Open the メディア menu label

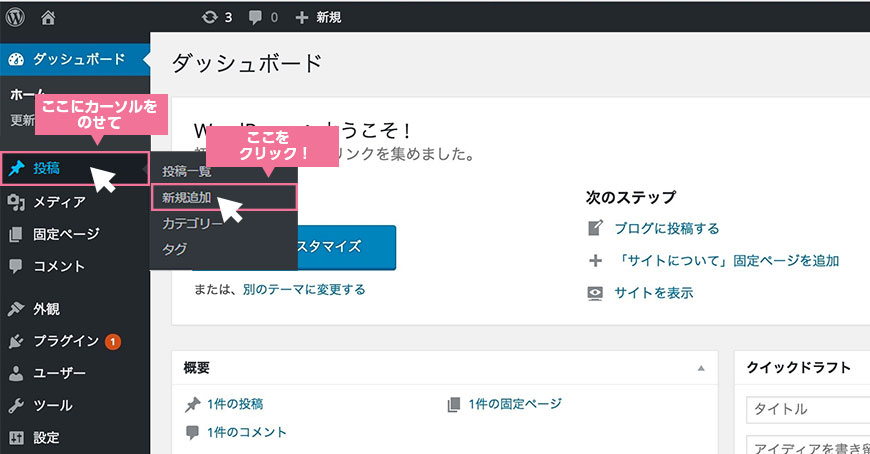coord(59,202)
